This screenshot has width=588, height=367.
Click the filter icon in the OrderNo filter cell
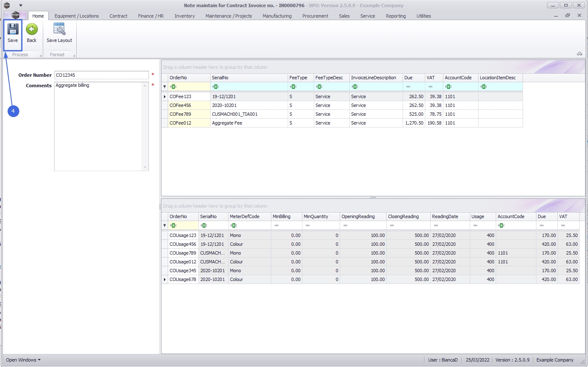(x=173, y=87)
